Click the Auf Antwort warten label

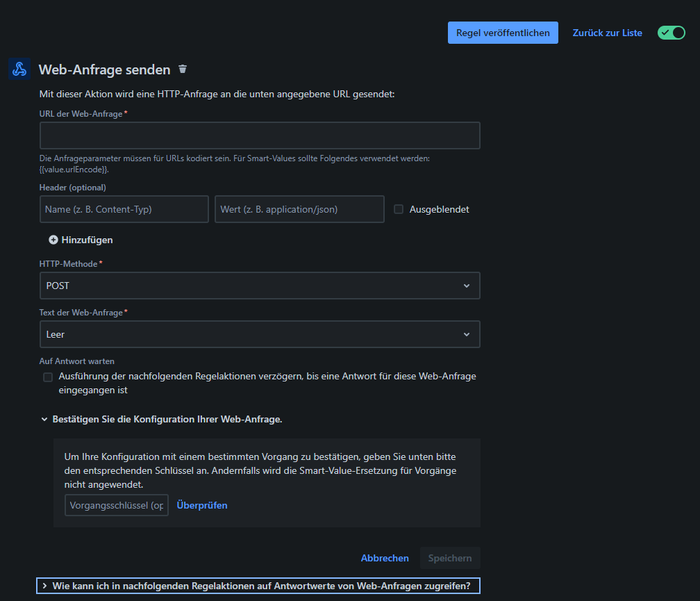pos(77,361)
